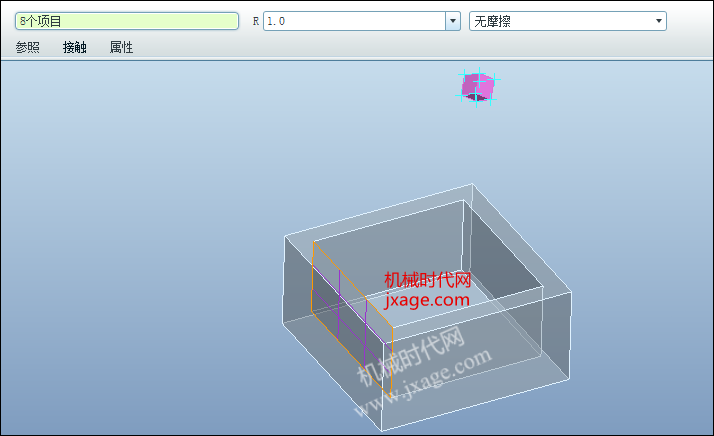Image resolution: width=714 pixels, height=436 pixels.
Task: Open the '参照' tab
Action: tap(28, 47)
